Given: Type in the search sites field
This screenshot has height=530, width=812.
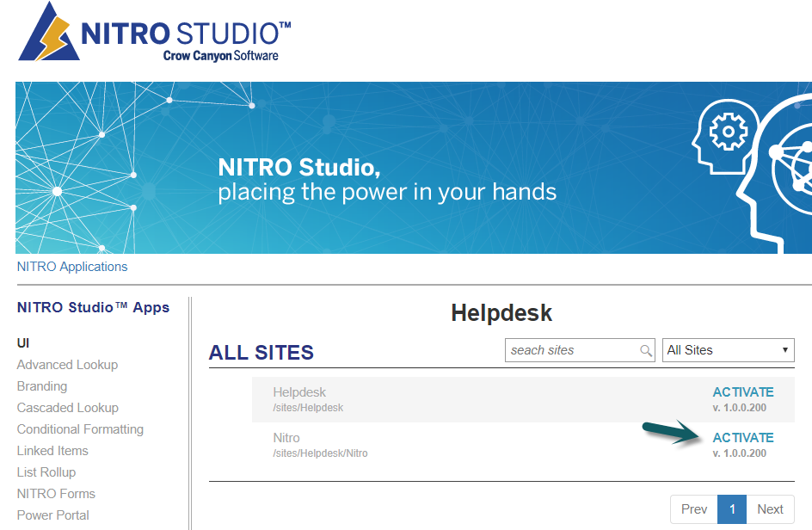Looking at the screenshot, I should pyautogui.click(x=572, y=350).
